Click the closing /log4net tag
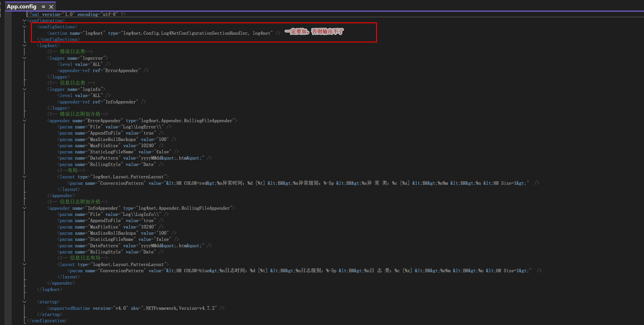Screen dimensions: 644x325 pos(49,289)
